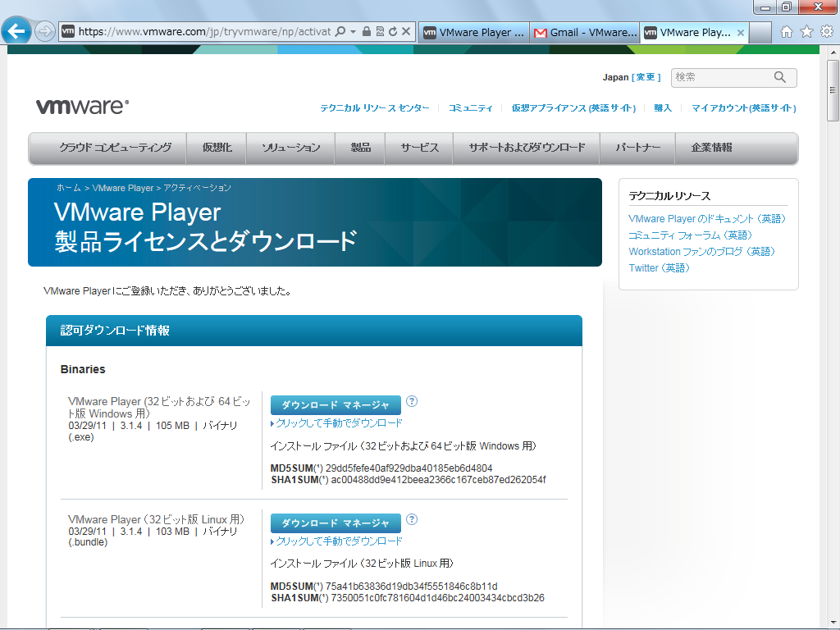Open the 企業情報 navigation menu
Screen dimensions: 840x630
click(711, 148)
